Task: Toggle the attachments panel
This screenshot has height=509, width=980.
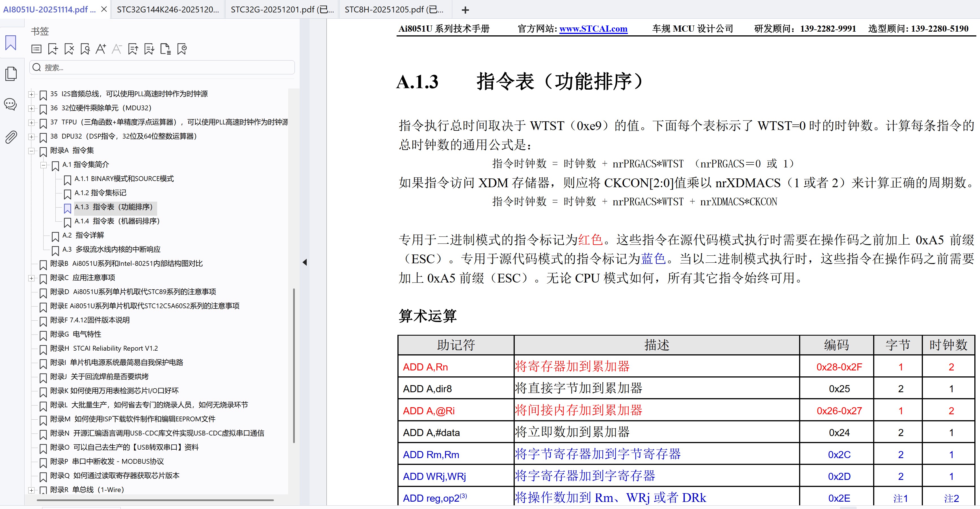Action: (10, 137)
